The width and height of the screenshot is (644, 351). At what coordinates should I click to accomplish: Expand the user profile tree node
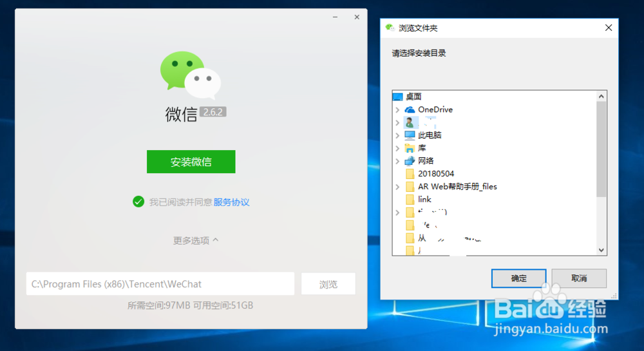point(397,122)
